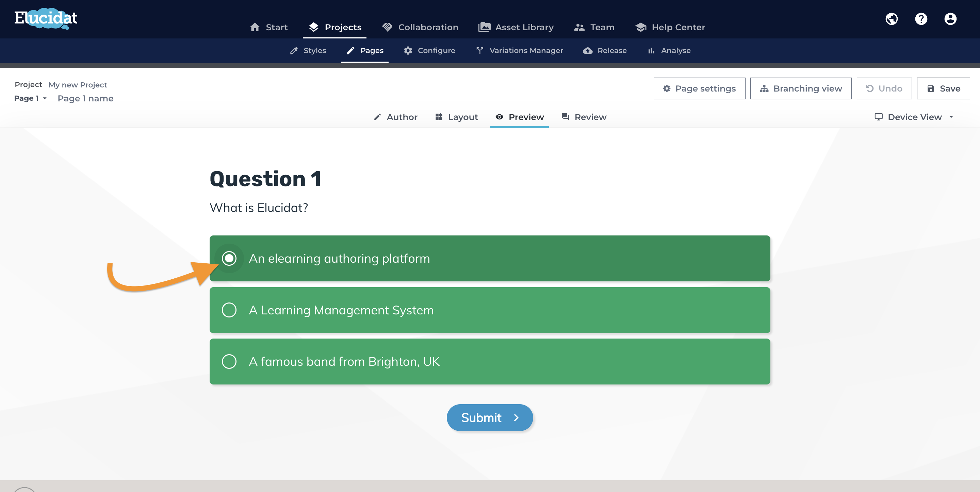Click the 'What is Elucidat?' question text
980x492 pixels.
tap(259, 207)
